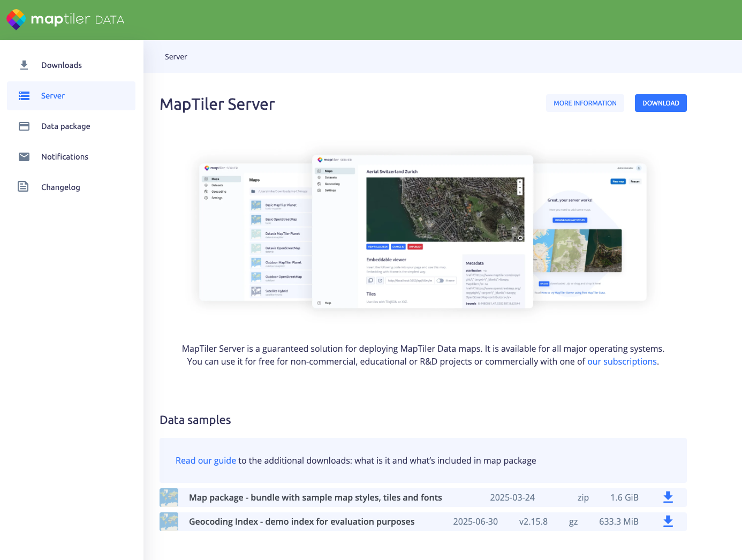Image resolution: width=742 pixels, height=560 pixels.
Task: Click the Geocoding Index world map thumbnail
Action: pyautogui.click(x=169, y=521)
